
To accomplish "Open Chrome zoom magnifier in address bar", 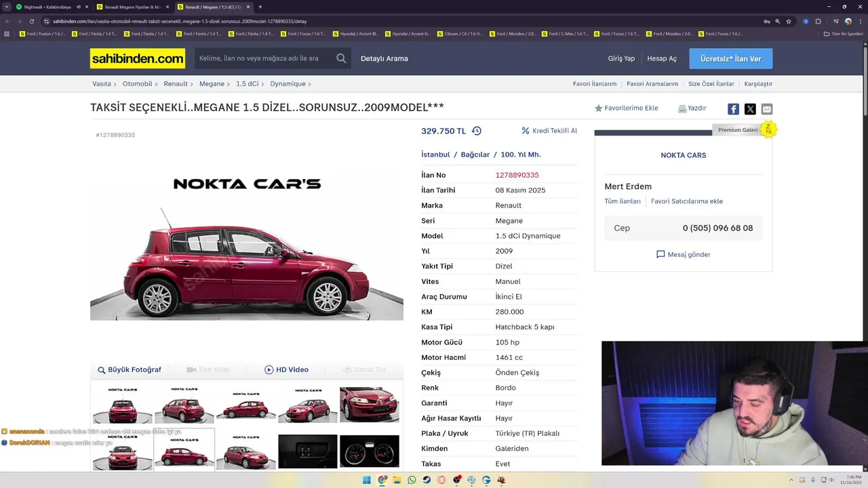I will (777, 21).
